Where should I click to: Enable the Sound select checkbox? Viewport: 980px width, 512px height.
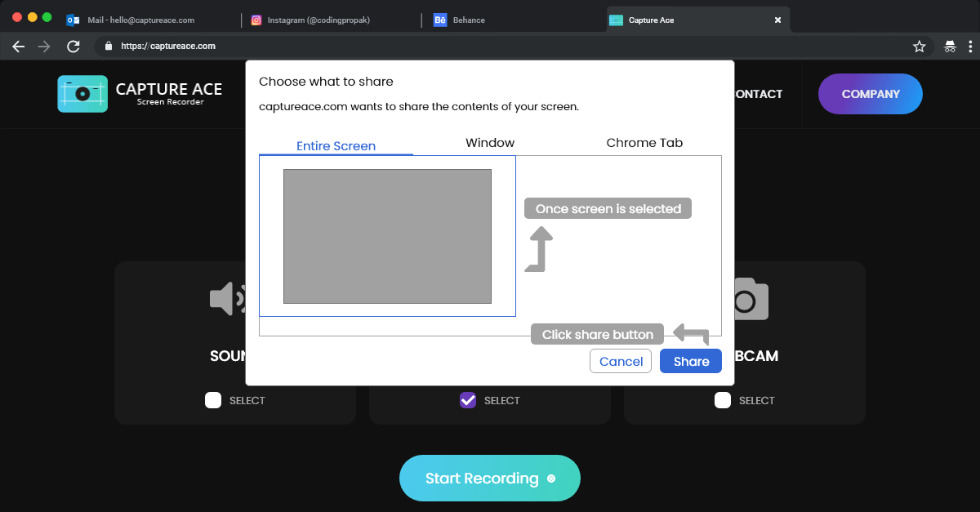click(213, 400)
